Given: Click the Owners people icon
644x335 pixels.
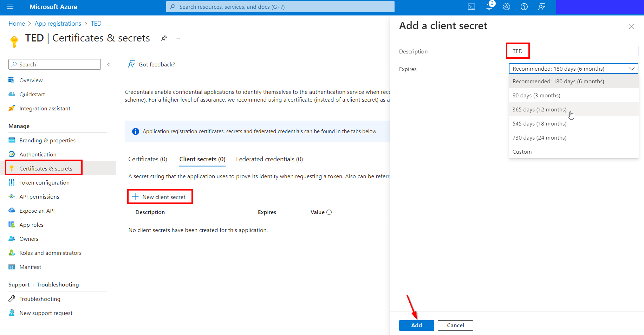Looking at the screenshot, I should 12,239.
